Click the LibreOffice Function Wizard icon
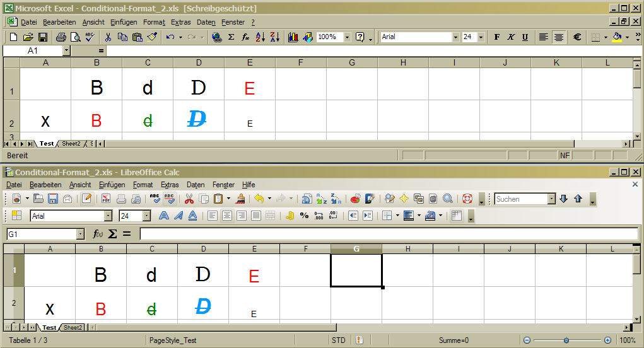644x348 pixels. tap(98, 234)
